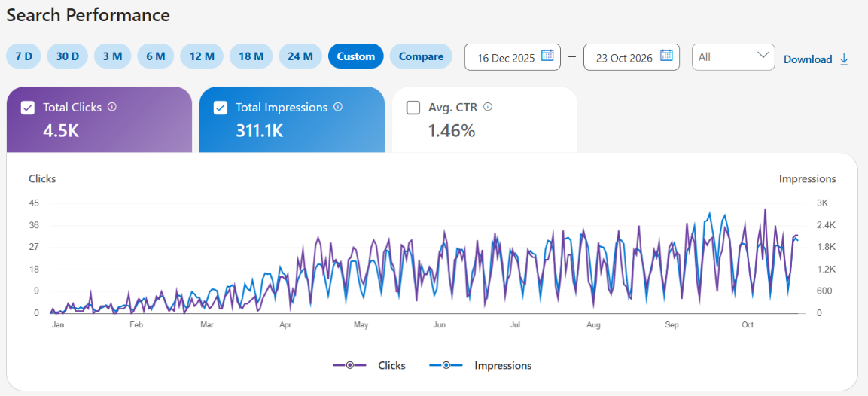Edit the 23 Oct 2026 end date field
The width and height of the screenshot is (868, 396).
point(632,57)
